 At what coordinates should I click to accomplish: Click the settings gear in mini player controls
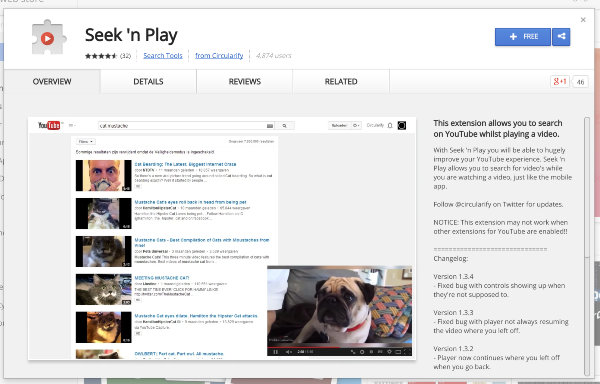tap(389, 352)
